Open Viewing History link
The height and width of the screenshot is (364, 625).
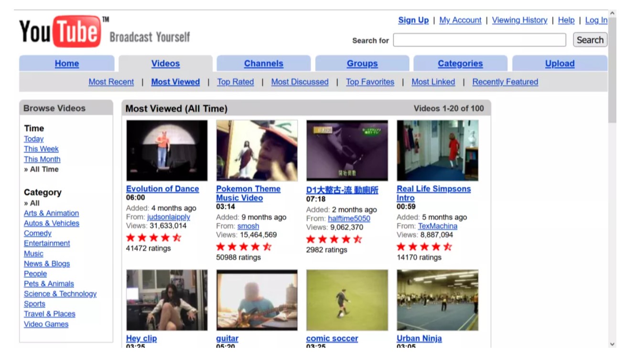(x=519, y=20)
